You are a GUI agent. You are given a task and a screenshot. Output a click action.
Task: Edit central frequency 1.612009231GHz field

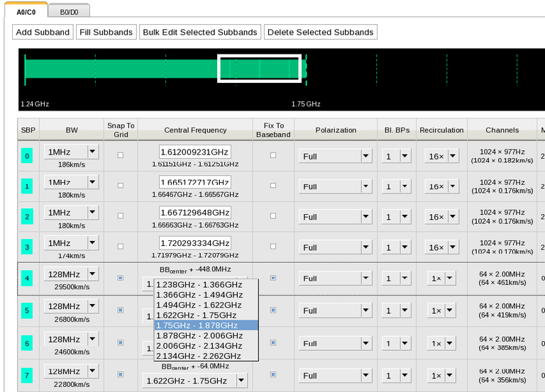point(195,152)
